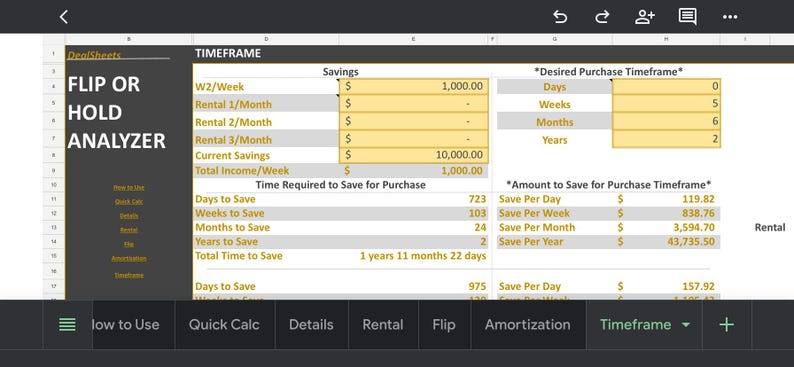This screenshot has height=367, width=794.
Task: Switch to the Amortization tab
Action: point(528,324)
